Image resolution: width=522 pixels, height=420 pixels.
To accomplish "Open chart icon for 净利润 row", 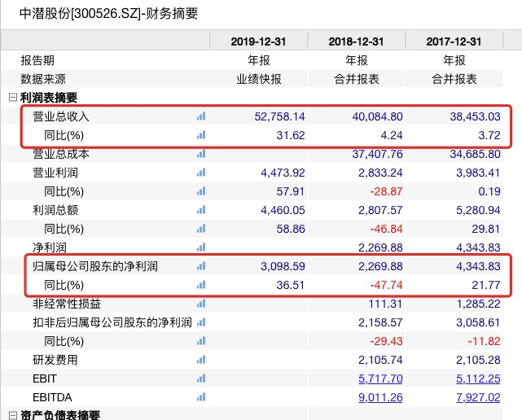I will (201, 247).
